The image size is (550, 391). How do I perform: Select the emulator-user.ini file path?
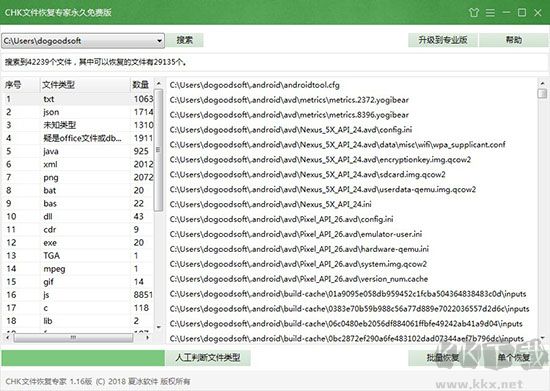point(296,234)
